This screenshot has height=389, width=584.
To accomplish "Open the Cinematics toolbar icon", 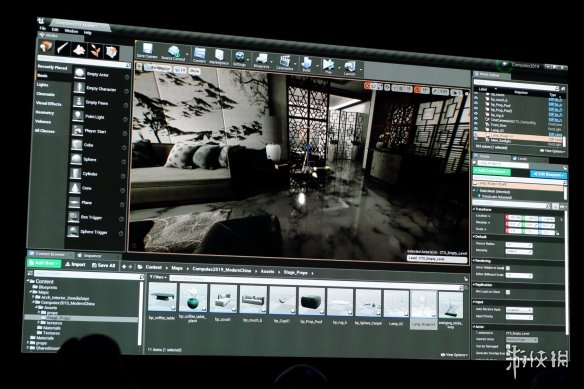I will [x=285, y=62].
